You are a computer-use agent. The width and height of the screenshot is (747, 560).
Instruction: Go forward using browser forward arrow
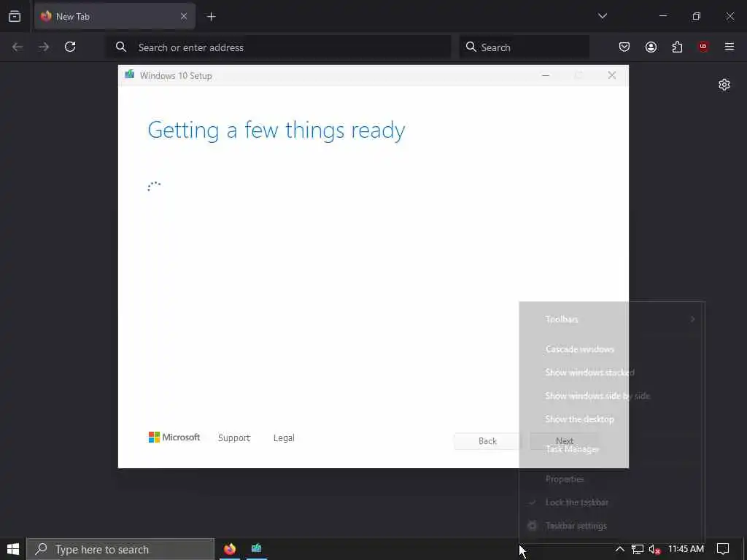point(43,47)
